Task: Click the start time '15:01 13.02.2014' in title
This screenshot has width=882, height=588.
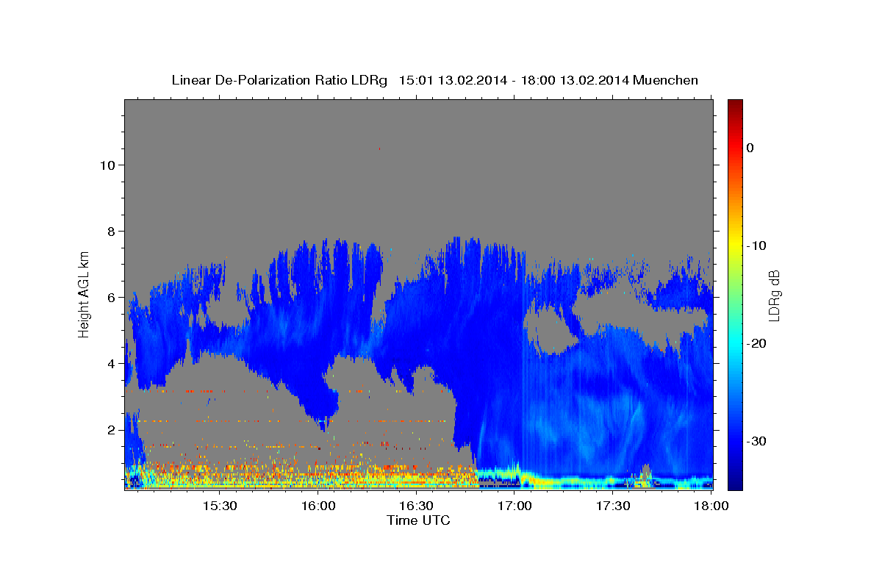Action: 452,80
